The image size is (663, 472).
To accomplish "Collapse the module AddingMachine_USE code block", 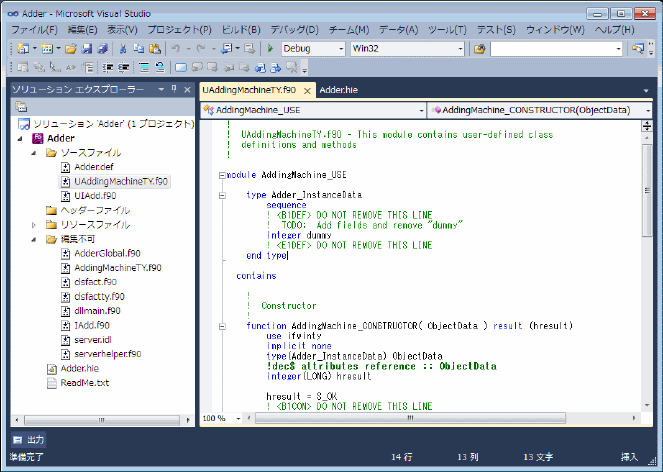I will (x=221, y=174).
